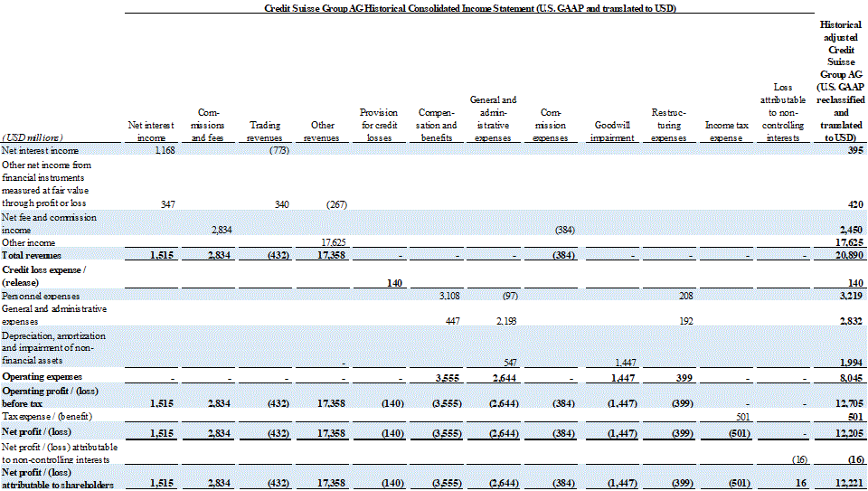The width and height of the screenshot is (868, 491).
Task: Click the value 2,450 in the final column
Action: click(852, 230)
